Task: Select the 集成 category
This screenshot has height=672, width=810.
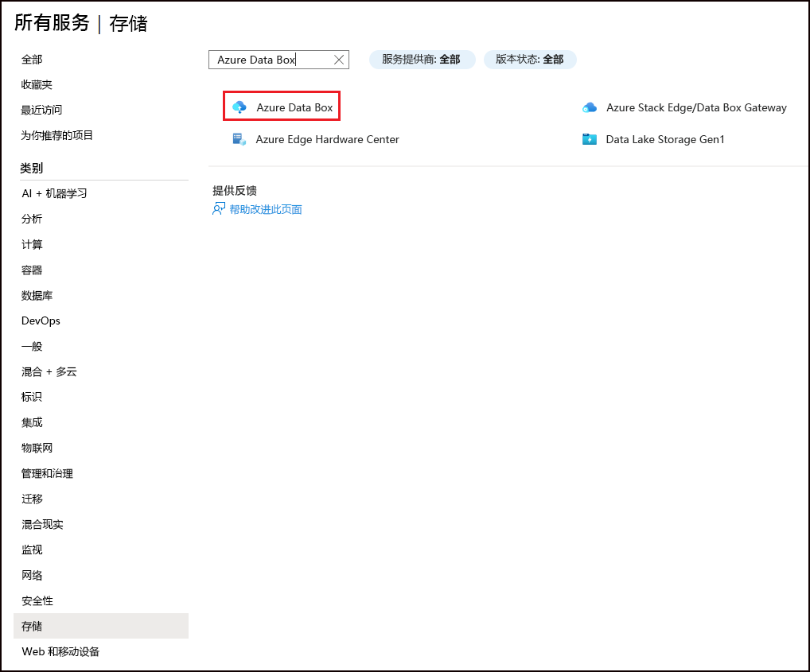Action: click(32, 423)
